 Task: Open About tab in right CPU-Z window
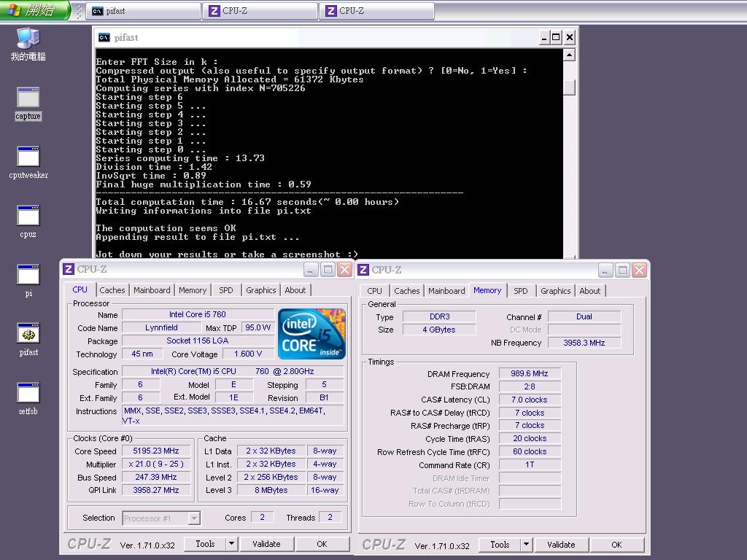[x=589, y=290]
